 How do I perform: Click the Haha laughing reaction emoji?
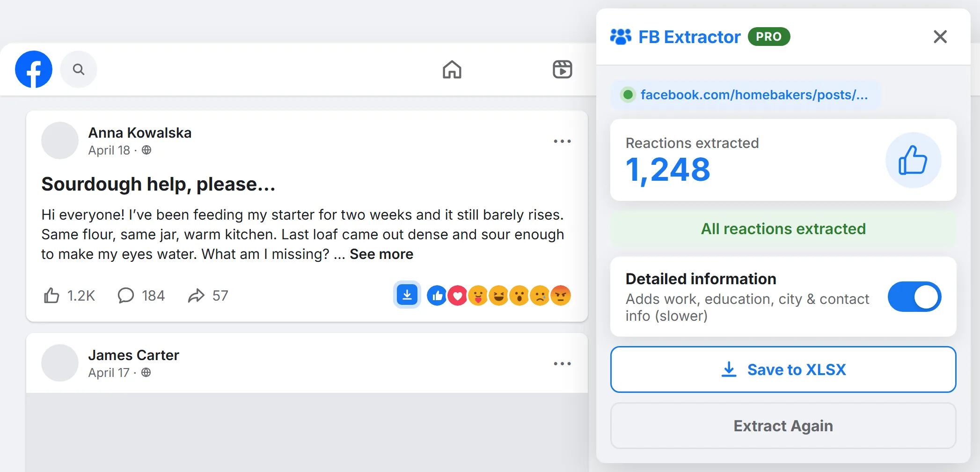pos(498,295)
